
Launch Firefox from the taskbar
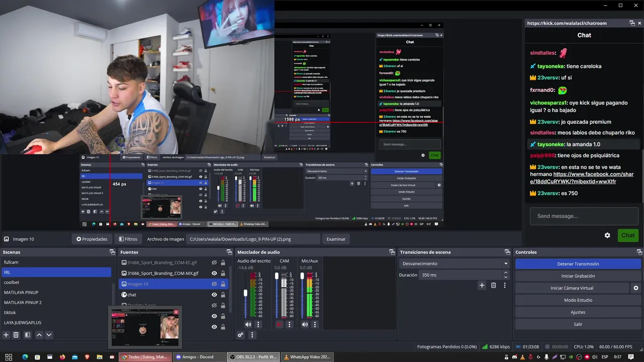pos(62,357)
